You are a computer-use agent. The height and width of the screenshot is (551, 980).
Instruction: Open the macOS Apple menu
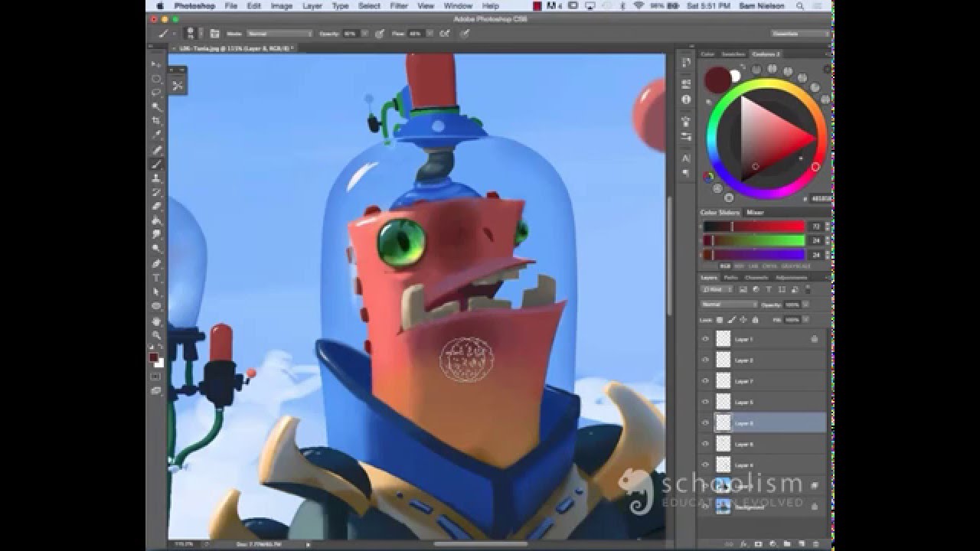click(x=160, y=5)
